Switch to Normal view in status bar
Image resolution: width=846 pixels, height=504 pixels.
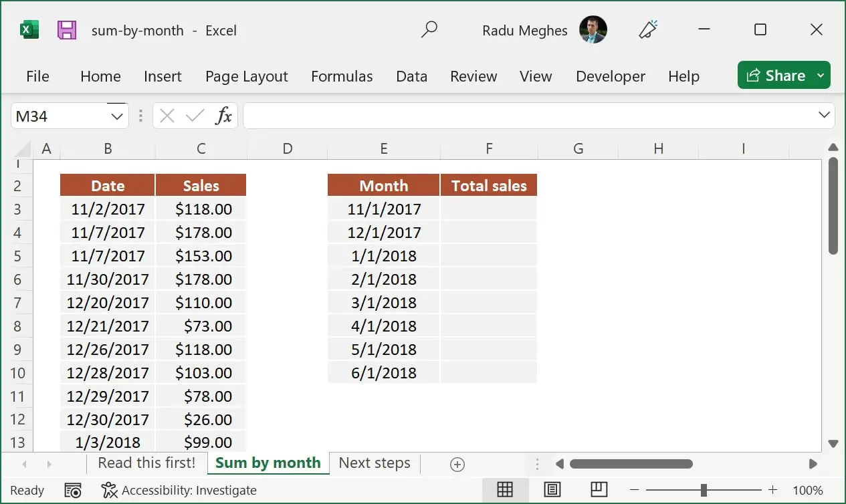point(506,489)
